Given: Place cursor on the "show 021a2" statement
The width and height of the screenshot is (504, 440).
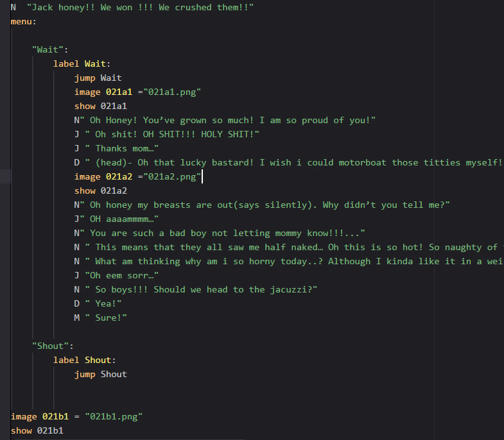Looking at the screenshot, I should click(x=100, y=190).
